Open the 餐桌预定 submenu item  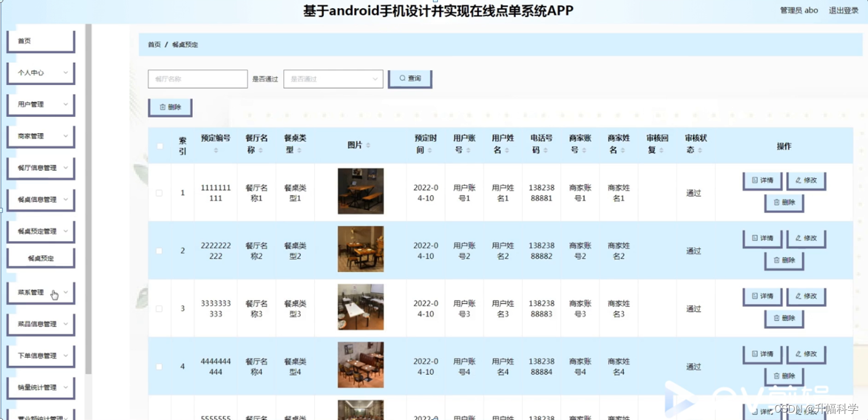point(41,259)
